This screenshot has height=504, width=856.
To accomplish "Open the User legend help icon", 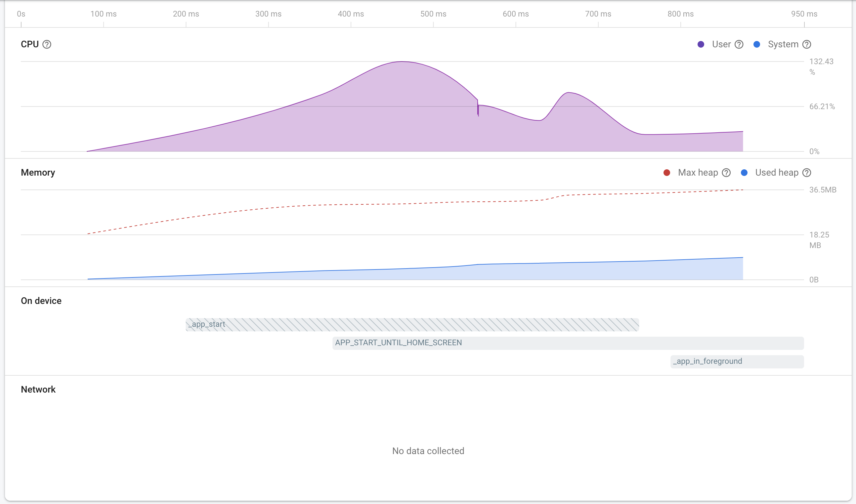I will [739, 45].
